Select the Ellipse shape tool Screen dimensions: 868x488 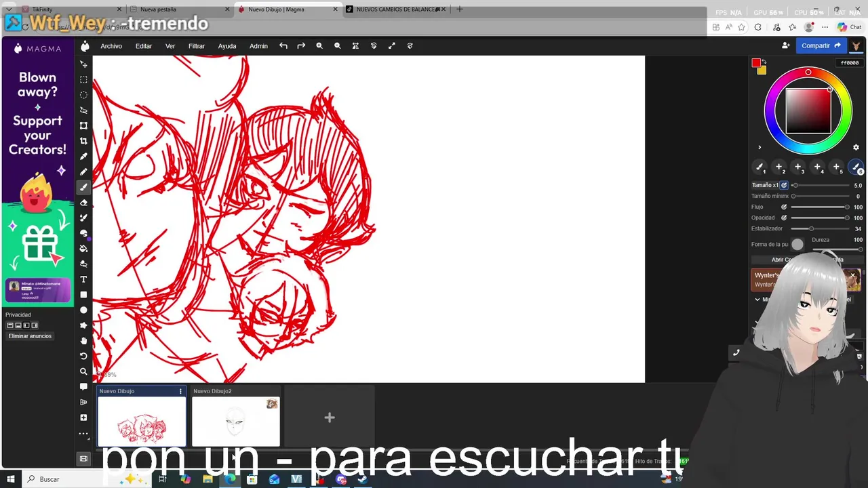coord(83,310)
